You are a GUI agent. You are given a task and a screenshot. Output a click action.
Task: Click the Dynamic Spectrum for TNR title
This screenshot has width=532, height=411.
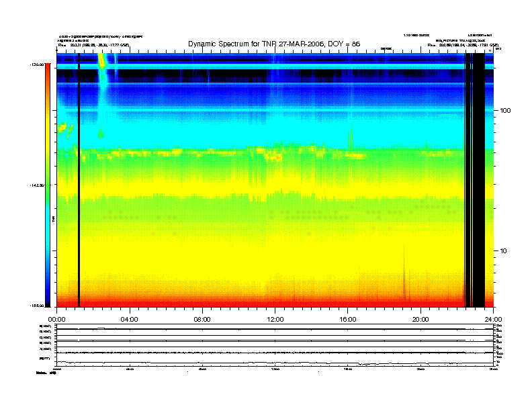pos(274,44)
